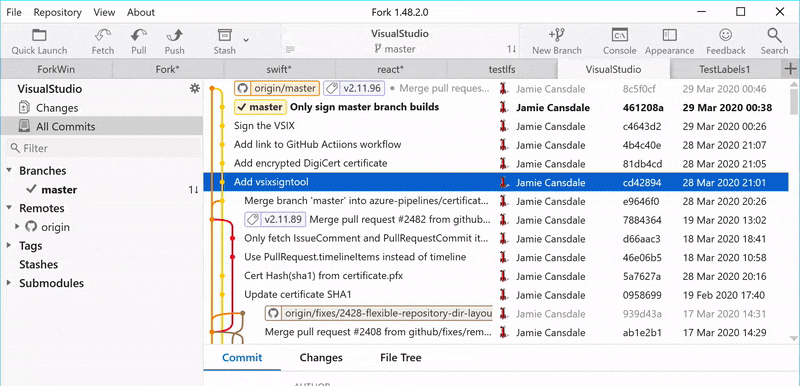Click commit hash e9646f0
Screen dimensions: 800x386
641,201
